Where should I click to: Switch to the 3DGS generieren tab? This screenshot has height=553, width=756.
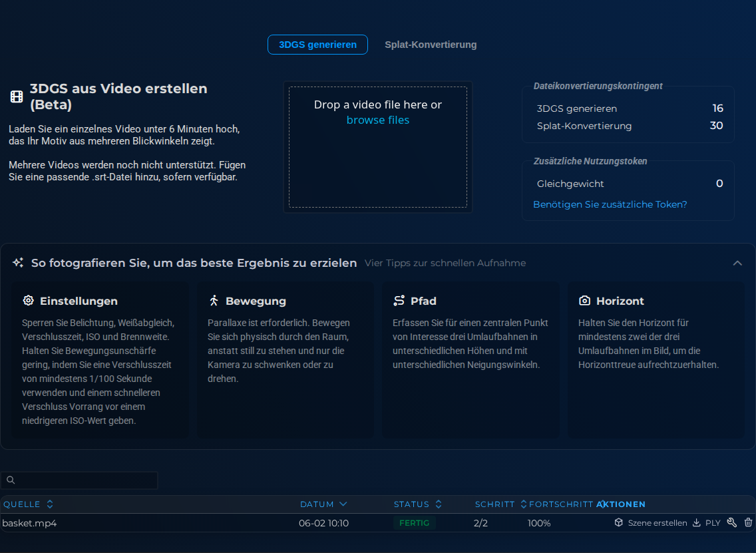(317, 45)
